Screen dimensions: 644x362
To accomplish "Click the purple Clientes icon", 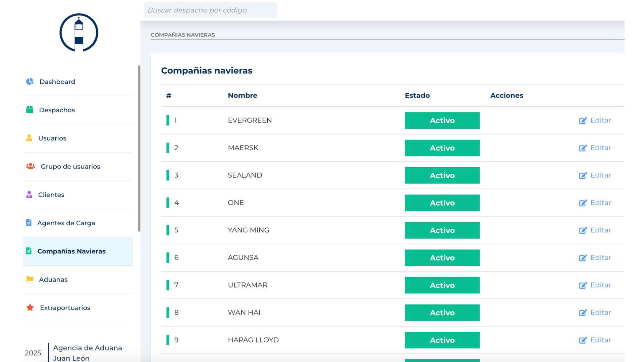I will (x=29, y=194).
